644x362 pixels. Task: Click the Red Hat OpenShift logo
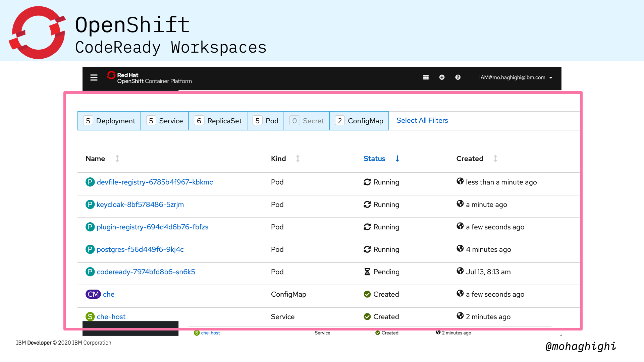coord(149,78)
